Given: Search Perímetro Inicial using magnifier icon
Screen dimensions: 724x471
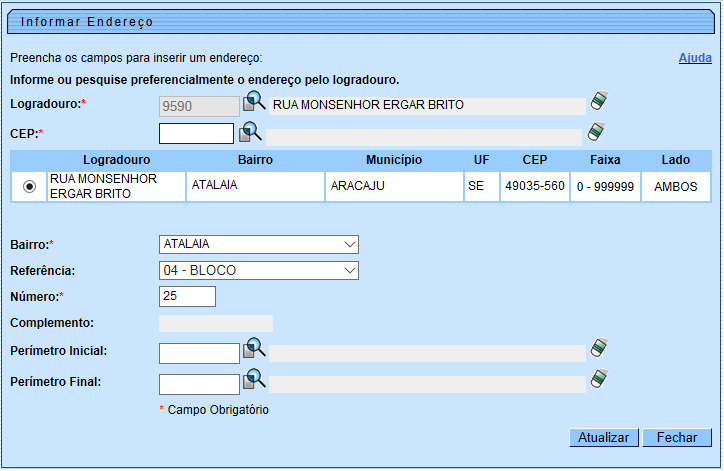Looking at the screenshot, I should click(x=254, y=349).
